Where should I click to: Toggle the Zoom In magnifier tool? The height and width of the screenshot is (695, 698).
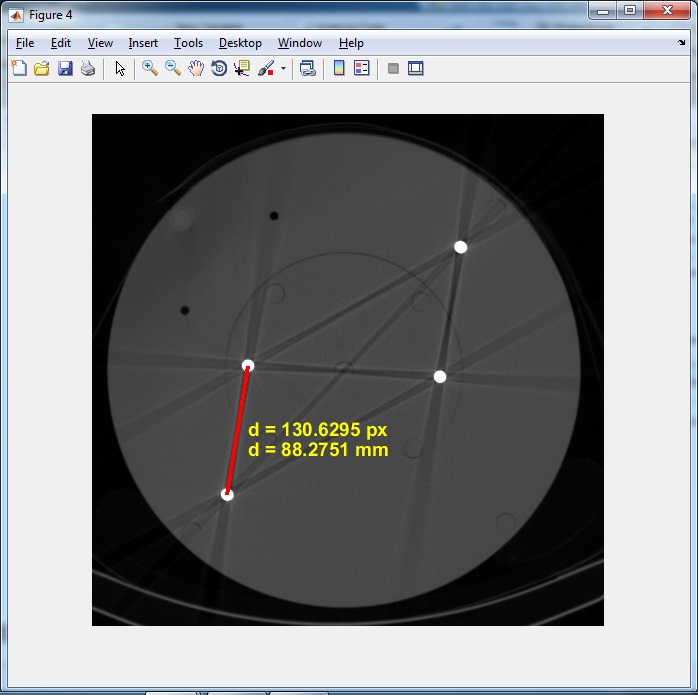[x=150, y=69]
